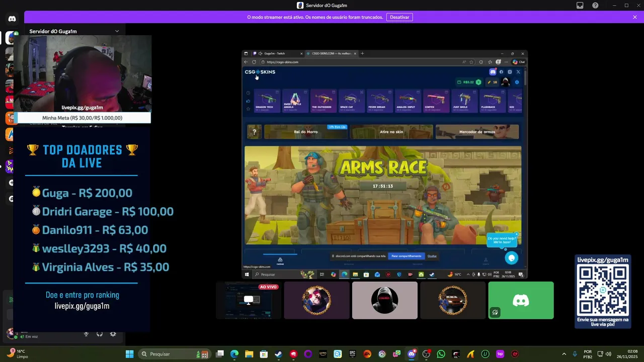Open the CSGO-Skins X icon

tap(518, 72)
